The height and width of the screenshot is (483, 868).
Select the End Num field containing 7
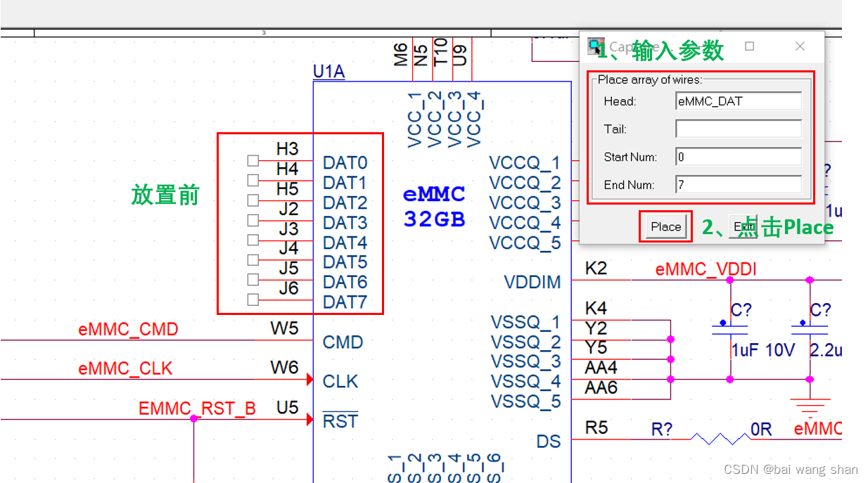738,184
